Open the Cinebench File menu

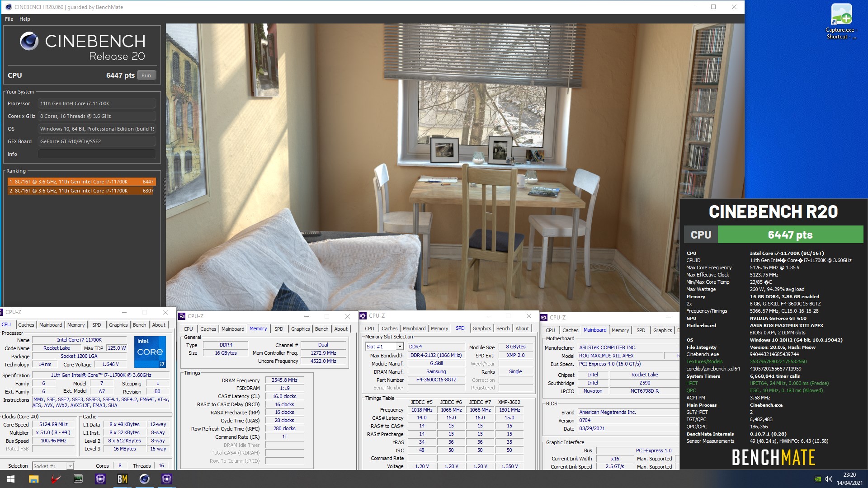[x=9, y=19]
